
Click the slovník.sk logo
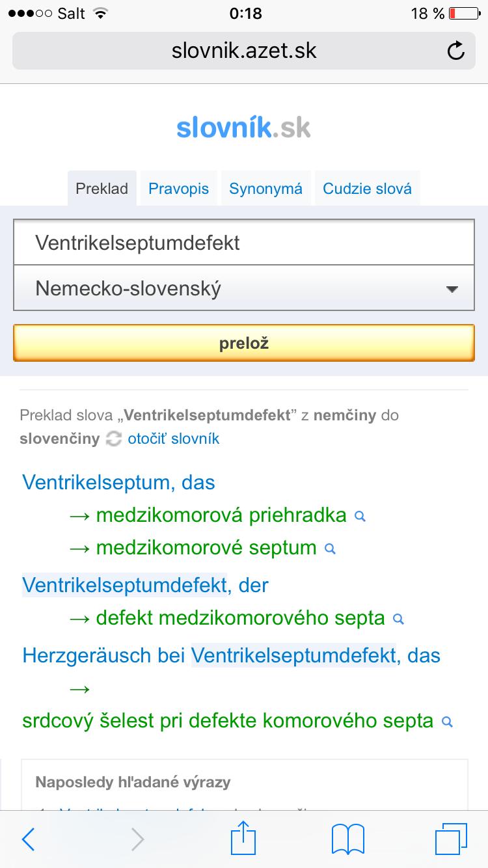tap(244, 128)
